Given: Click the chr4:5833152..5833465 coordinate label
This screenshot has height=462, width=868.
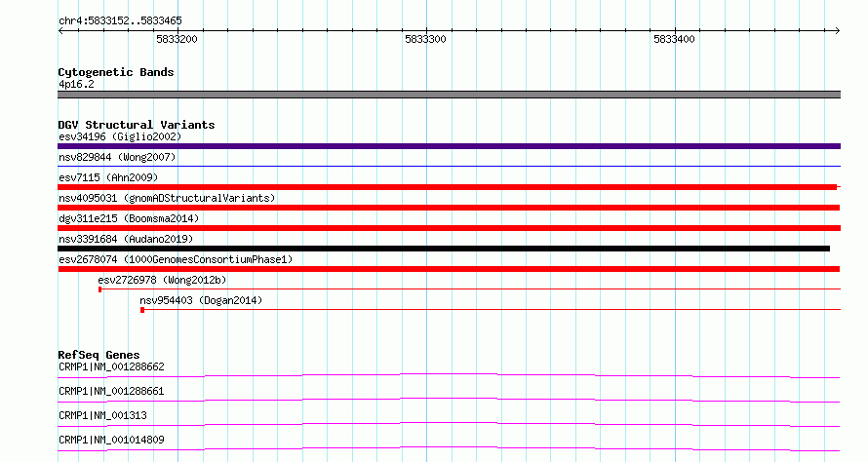Looking at the screenshot, I should pyautogui.click(x=120, y=20).
